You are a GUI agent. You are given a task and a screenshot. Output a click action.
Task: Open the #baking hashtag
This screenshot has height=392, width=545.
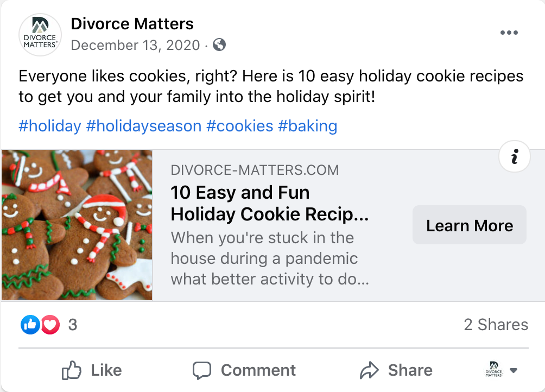point(308,127)
